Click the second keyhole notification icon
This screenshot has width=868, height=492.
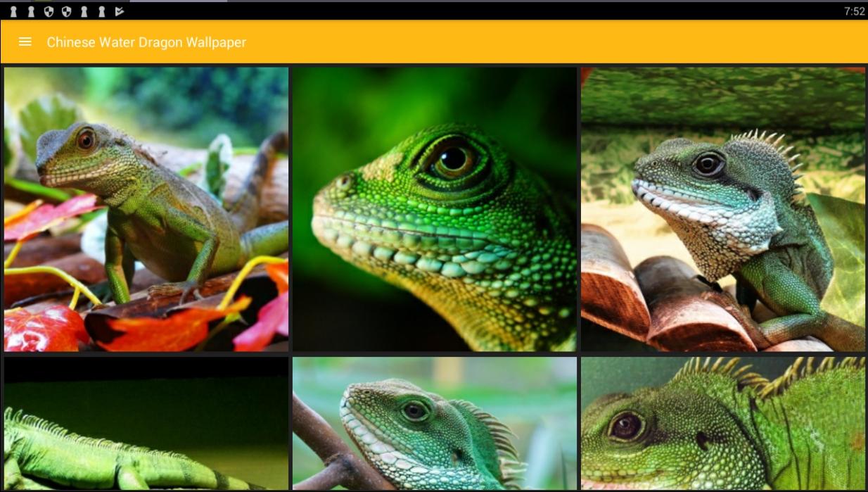point(31,11)
